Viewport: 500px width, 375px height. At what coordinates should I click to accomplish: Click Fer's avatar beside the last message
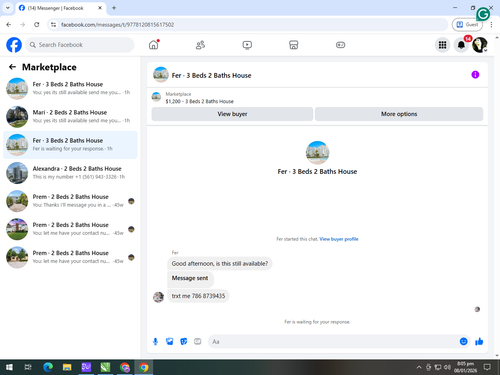[x=158, y=297]
